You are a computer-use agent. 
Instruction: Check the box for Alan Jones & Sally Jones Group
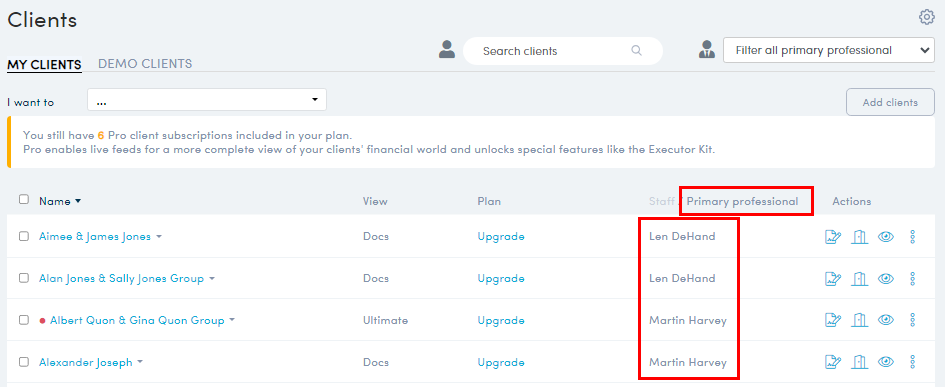coord(24,278)
